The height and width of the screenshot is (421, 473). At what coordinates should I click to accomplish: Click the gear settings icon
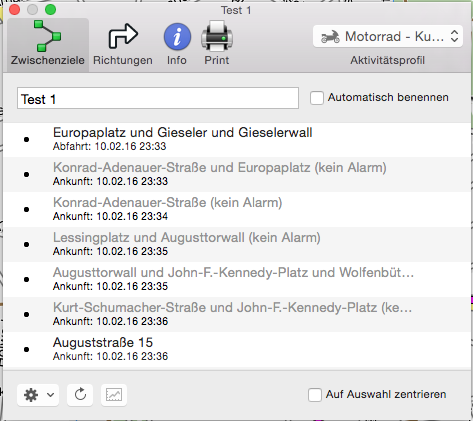pos(31,395)
